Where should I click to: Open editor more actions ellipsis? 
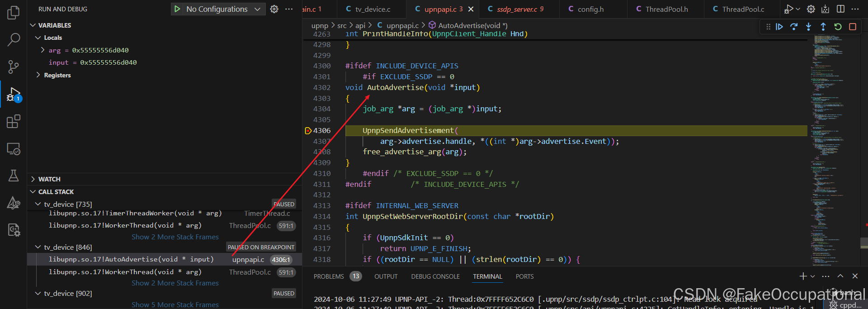pos(855,9)
